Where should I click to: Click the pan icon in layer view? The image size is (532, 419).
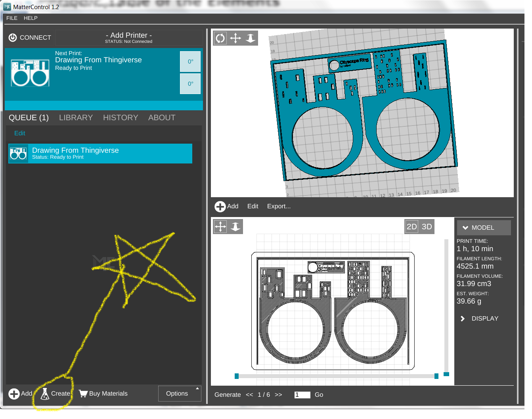pyautogui.click(x=220, y=227)
